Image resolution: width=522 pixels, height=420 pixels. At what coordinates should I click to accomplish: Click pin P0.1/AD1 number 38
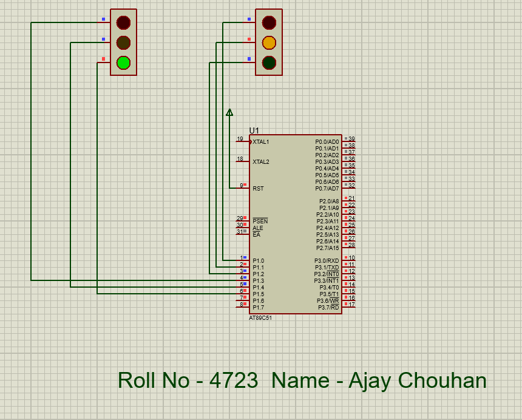(x=349, y=147)
